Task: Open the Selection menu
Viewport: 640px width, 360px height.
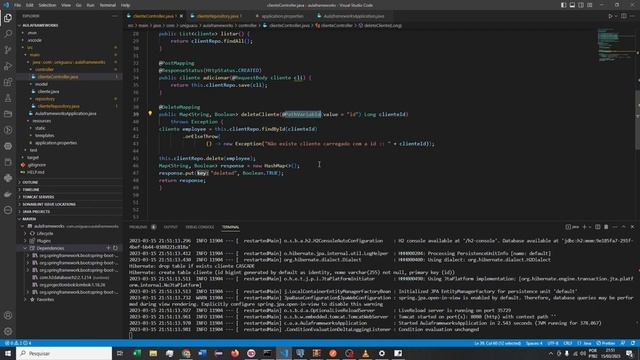Action: coord(47,5)
